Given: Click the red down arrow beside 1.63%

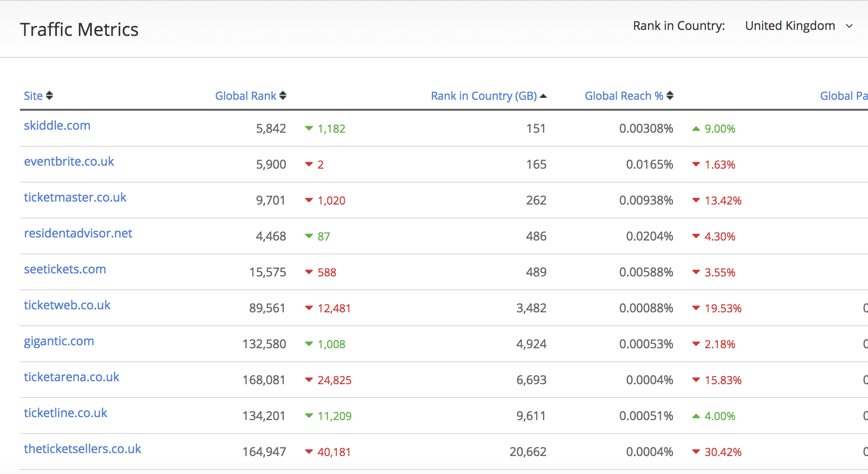Looking at the screenshot, I should pyautogui.click(x=696, y=165).
